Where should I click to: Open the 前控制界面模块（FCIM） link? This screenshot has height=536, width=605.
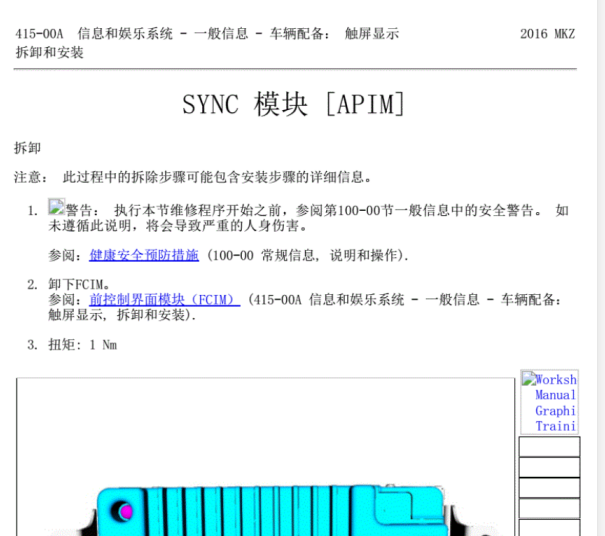coord(164,300)
